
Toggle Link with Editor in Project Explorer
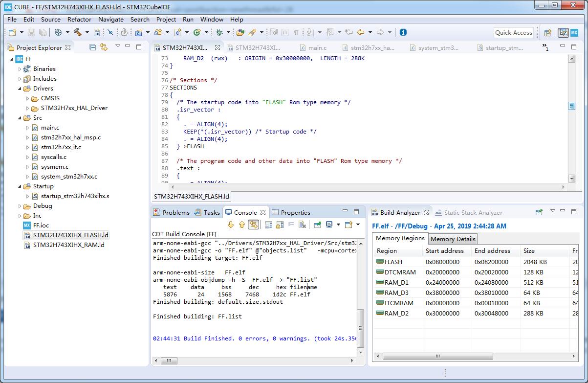(x=103, y=47)
